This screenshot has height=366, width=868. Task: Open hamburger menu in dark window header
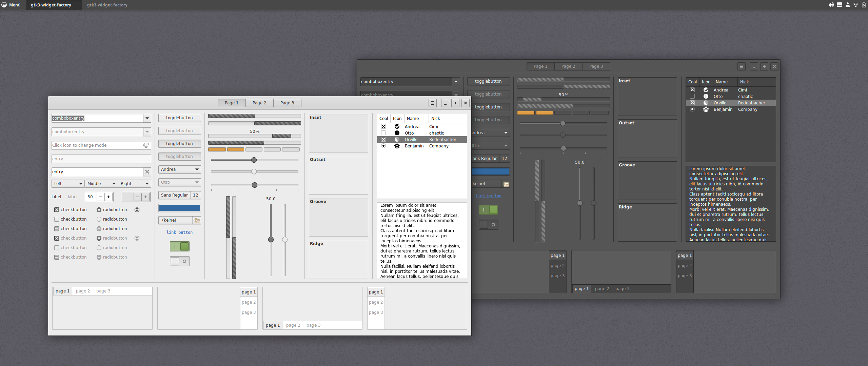pos(742,66)
